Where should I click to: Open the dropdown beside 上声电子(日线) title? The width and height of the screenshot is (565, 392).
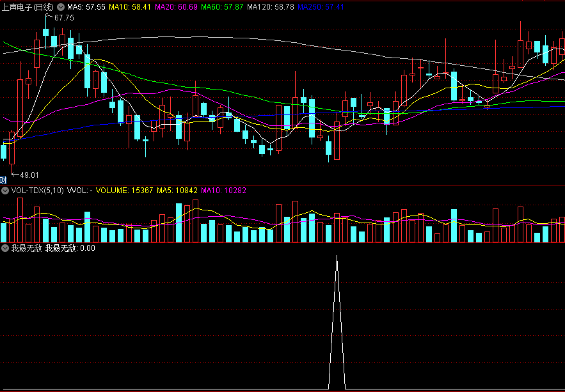(61, 7)
